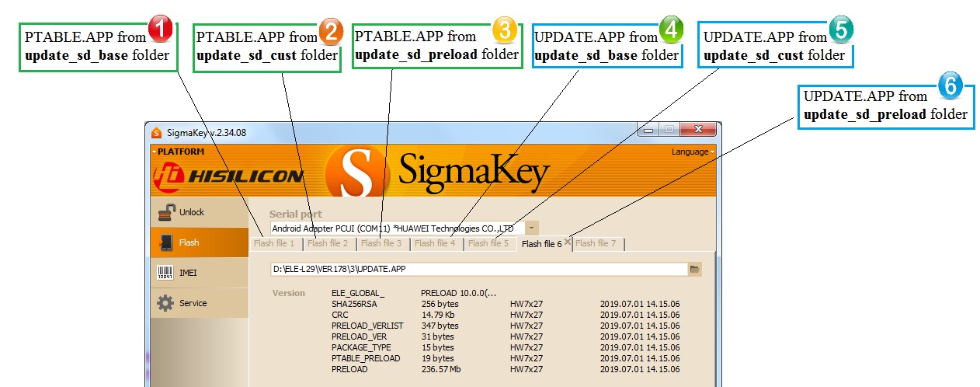Image resolution: width=980 pixels, height=387 pixels.
Task: Click the UPDATE.APP file path field
Action: pyautogui.click(x=479, y=269)
